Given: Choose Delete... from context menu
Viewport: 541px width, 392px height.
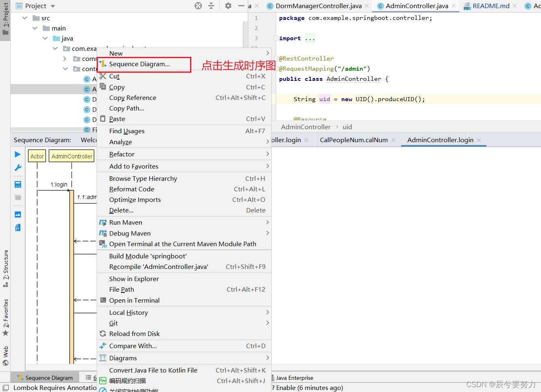Looking at the screenshot, I should (x=184, y=210).
